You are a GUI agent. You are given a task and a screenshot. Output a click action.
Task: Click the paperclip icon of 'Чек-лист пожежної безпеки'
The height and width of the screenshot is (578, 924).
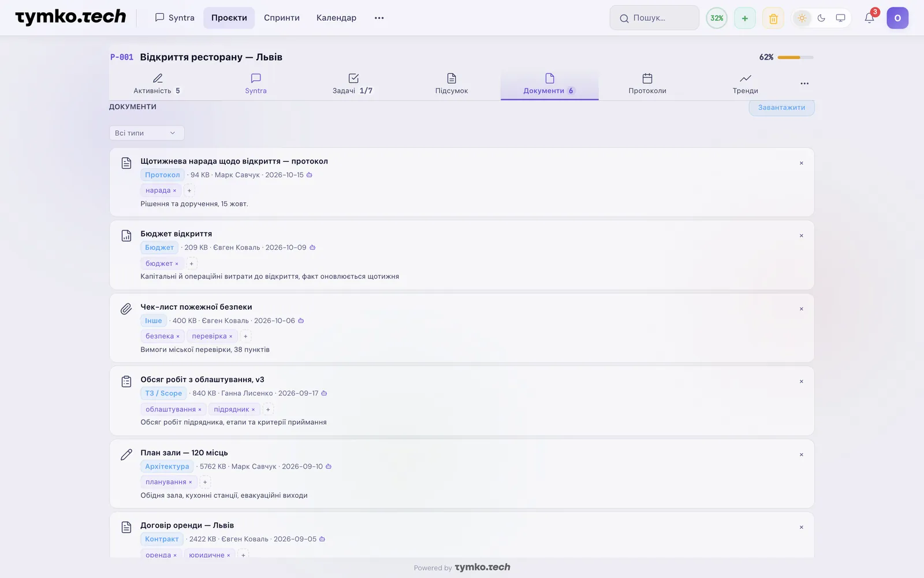pyautogui.click(x=126, y=309)
